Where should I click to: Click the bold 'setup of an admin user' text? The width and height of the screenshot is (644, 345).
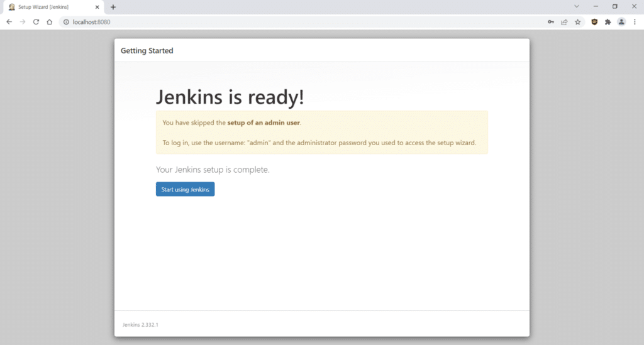tap(264, 123)
